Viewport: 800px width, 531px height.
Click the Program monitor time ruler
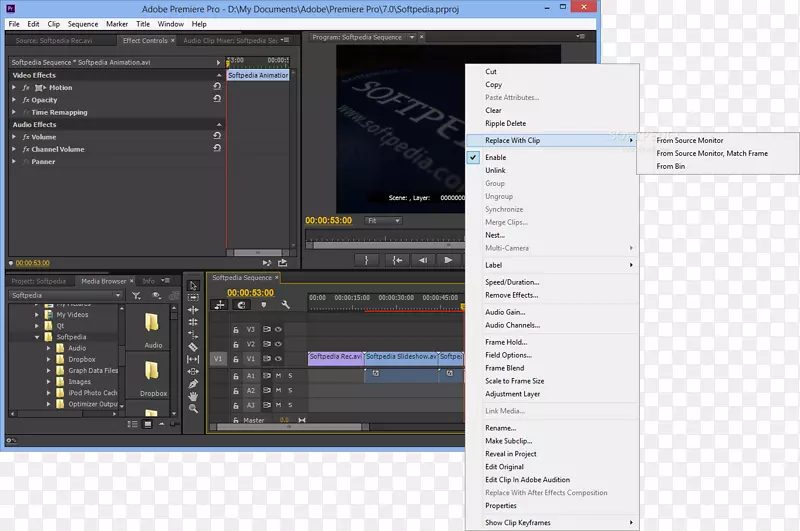(385, 237)
